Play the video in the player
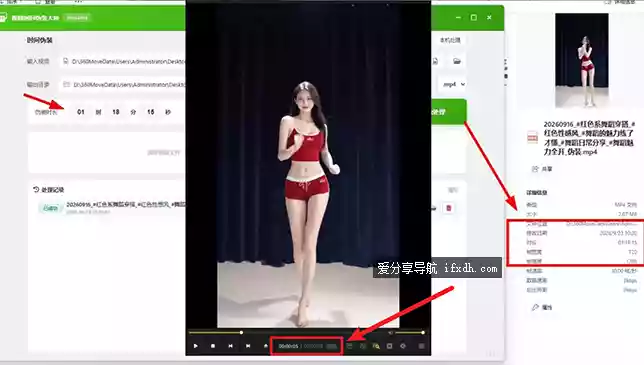Viewport: 644px width, 365px height. 196,346
